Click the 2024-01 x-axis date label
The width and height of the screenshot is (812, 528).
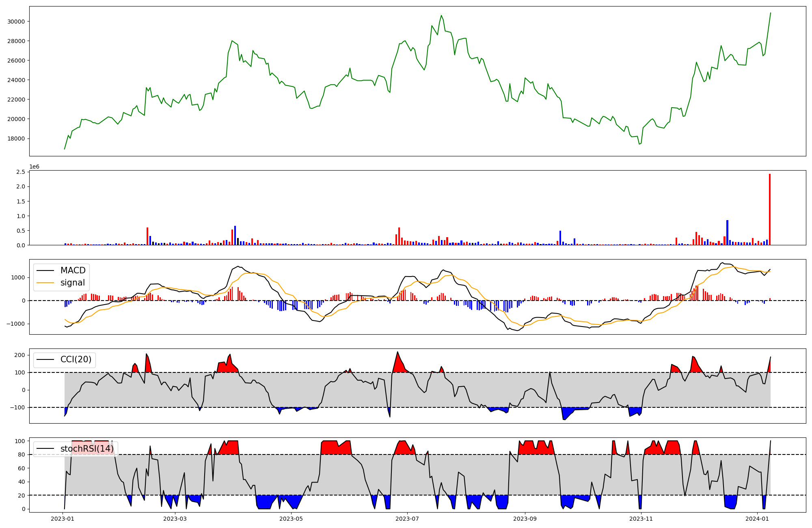pyautogui.click(x=757, y=519)
